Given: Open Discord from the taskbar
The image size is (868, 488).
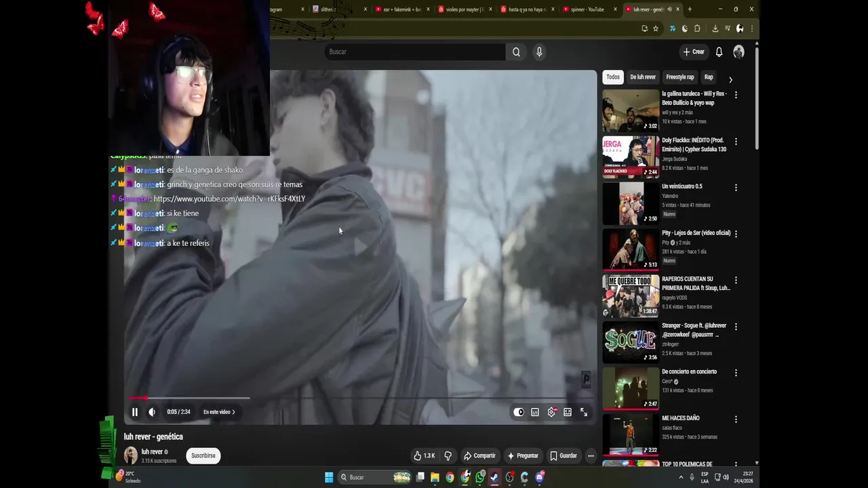Looking at the screenshot, I should (540, 477).
